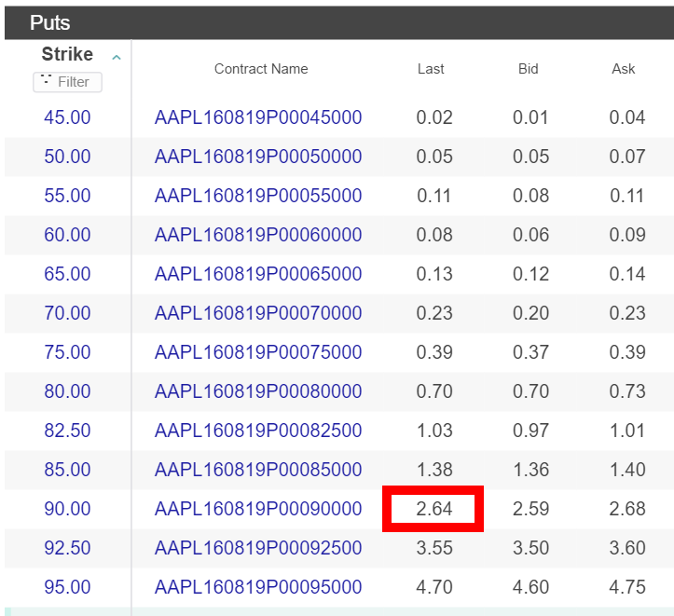This screenshot has width=674, height=616.
Task: Open contract AAPL160819P00085000
Action: 258,469
